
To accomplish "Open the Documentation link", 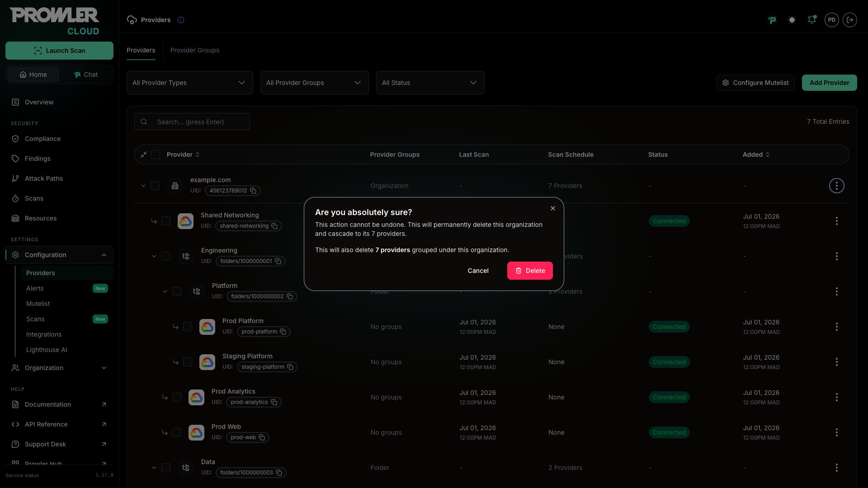I will [59, 404].
